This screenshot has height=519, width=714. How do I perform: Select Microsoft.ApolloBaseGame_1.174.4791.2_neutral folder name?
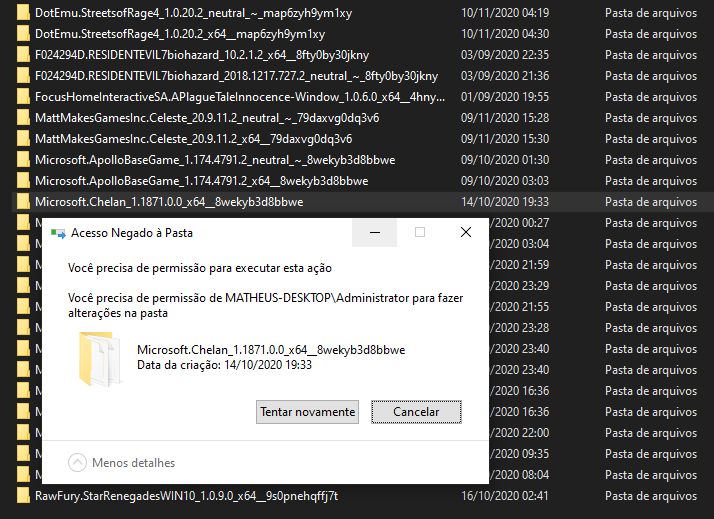pyautogui.click(x=215, y=160)
